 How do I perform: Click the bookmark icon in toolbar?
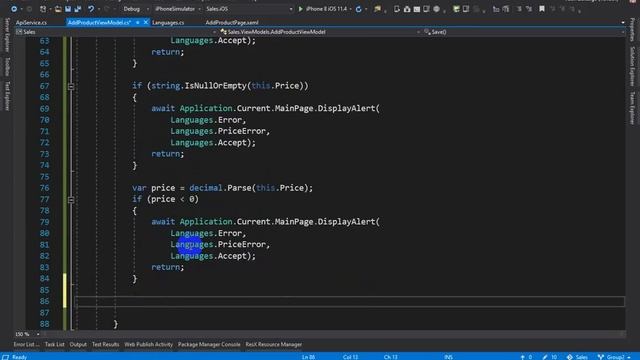(542, 9)
